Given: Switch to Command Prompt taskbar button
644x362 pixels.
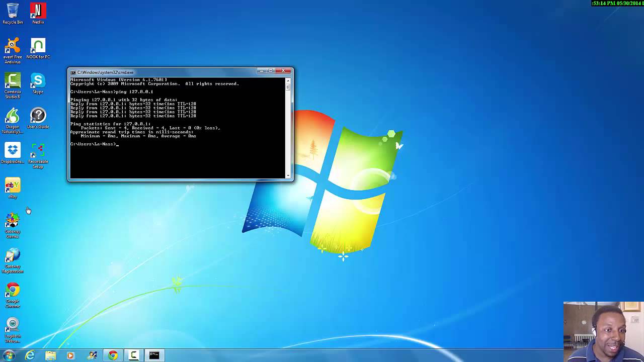Looking at the screenshot, I should point(154,355).
